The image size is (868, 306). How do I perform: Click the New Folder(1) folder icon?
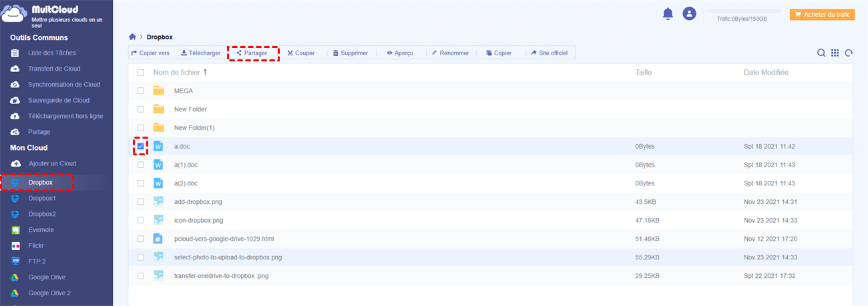158,127
